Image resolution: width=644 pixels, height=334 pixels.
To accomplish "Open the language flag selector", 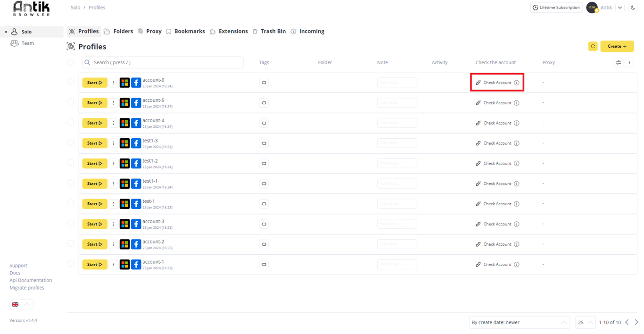I will click(21, 304).
